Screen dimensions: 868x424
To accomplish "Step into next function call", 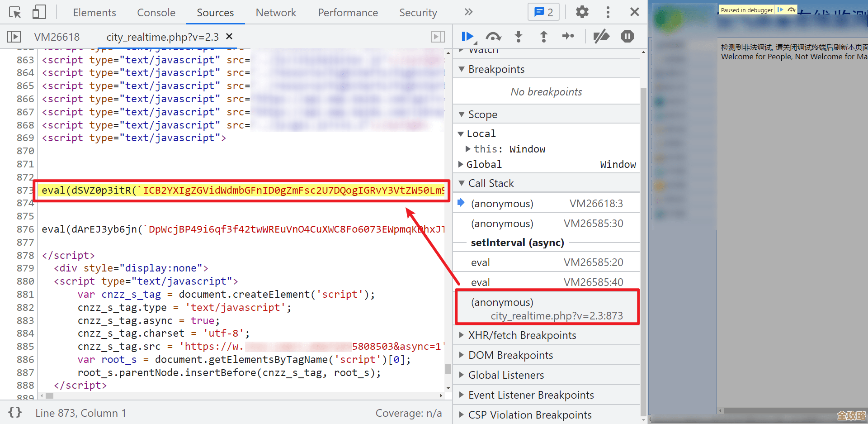I will (x=519, y=37).
